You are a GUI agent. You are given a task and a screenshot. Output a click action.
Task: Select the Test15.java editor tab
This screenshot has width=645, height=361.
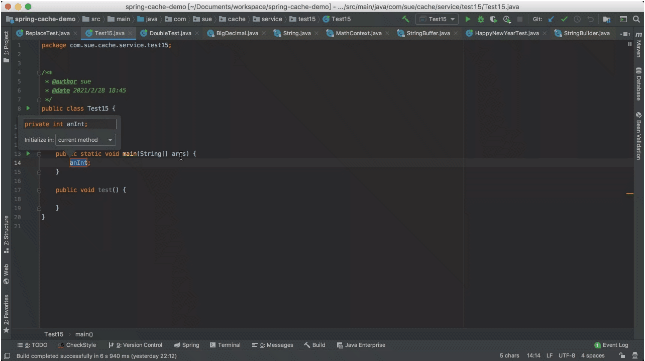(109, 33)
